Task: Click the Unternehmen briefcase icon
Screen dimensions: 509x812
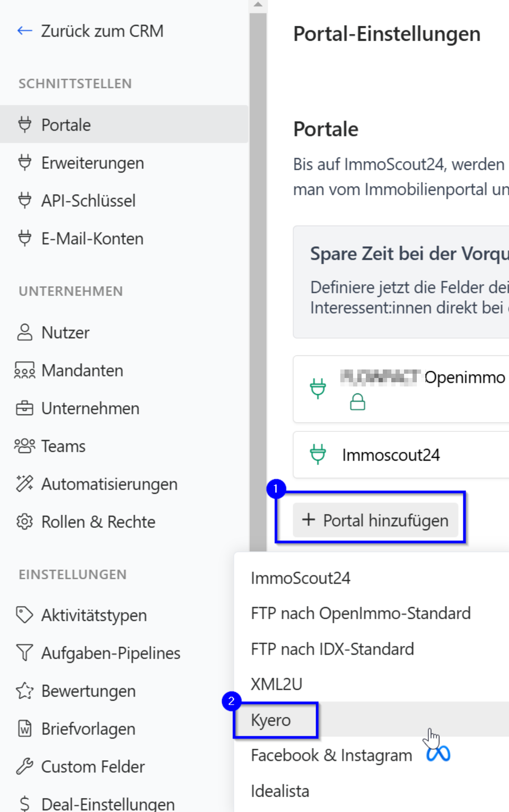Action: (x=25, y=408)
